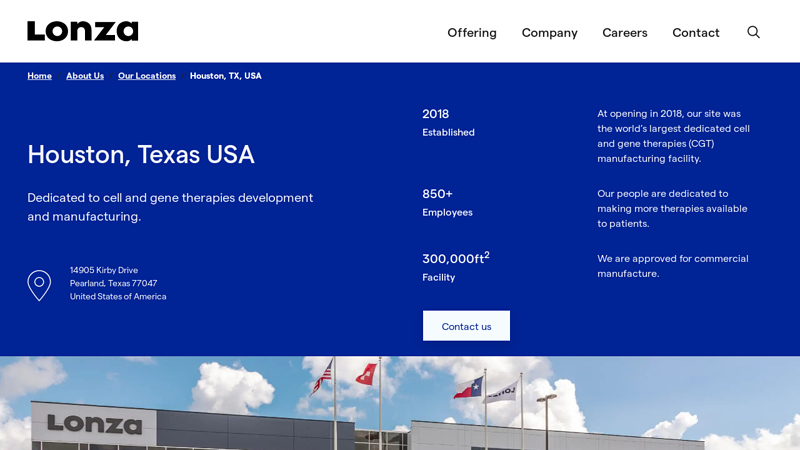Open the Company menu

549,33
